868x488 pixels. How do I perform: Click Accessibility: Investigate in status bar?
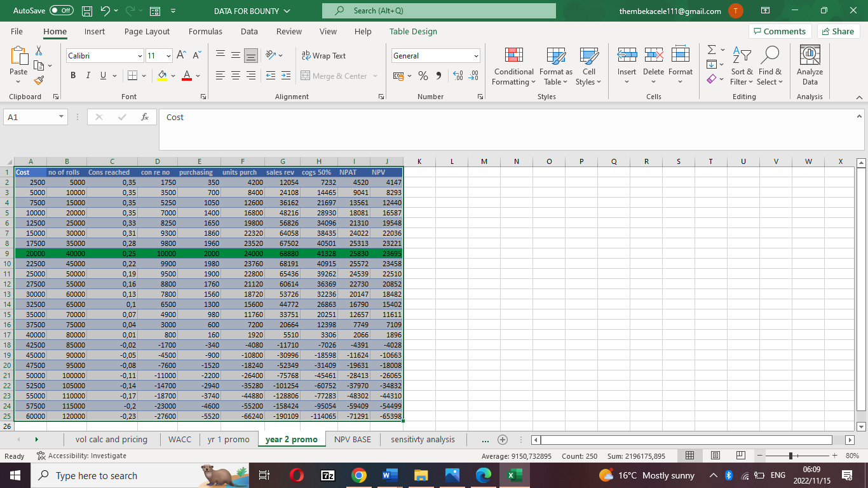(x=82, y=456)
